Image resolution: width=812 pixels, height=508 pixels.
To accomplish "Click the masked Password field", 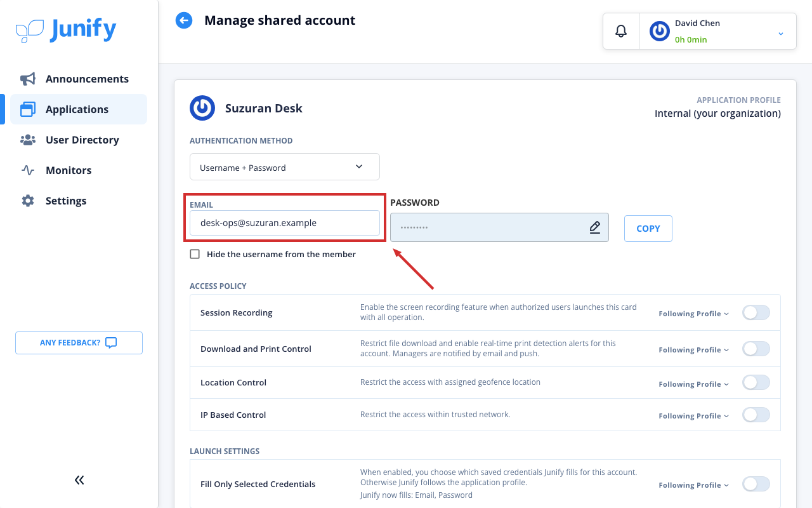I will 499,227.
